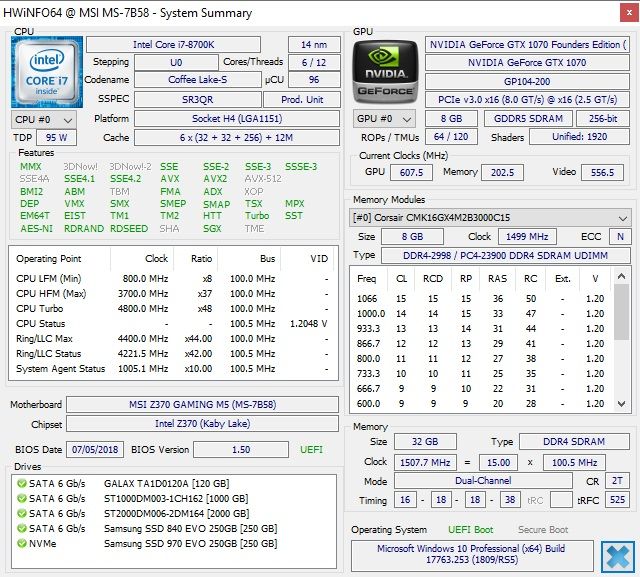The height and width of the screenshot is (577, 640).
Task: Click the Socket H4 (LGA1151) platform field
Action: pos(237,119)
